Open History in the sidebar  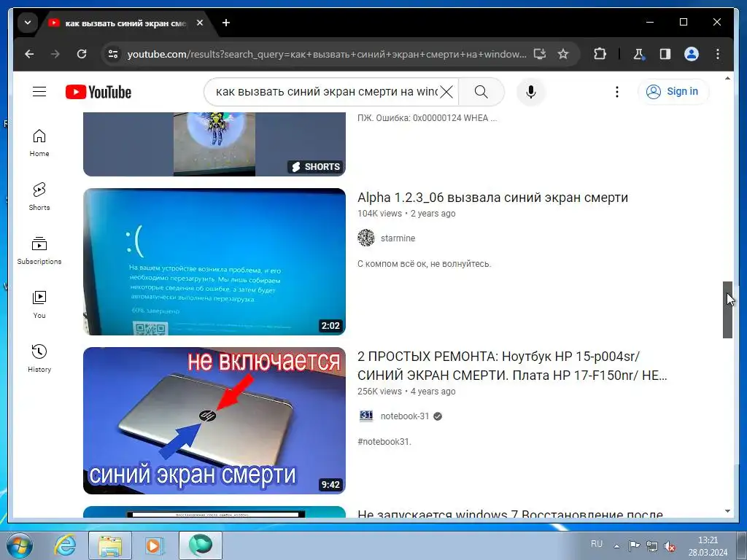[x=39, y=359]
